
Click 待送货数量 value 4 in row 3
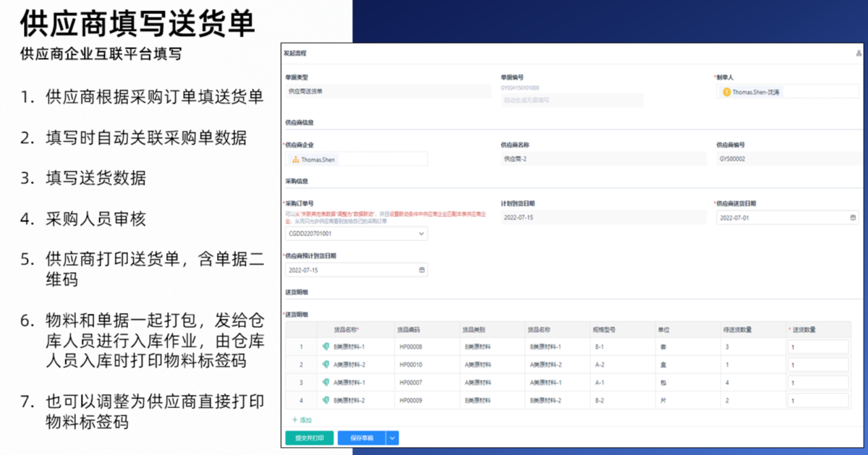tap(726, 383)
